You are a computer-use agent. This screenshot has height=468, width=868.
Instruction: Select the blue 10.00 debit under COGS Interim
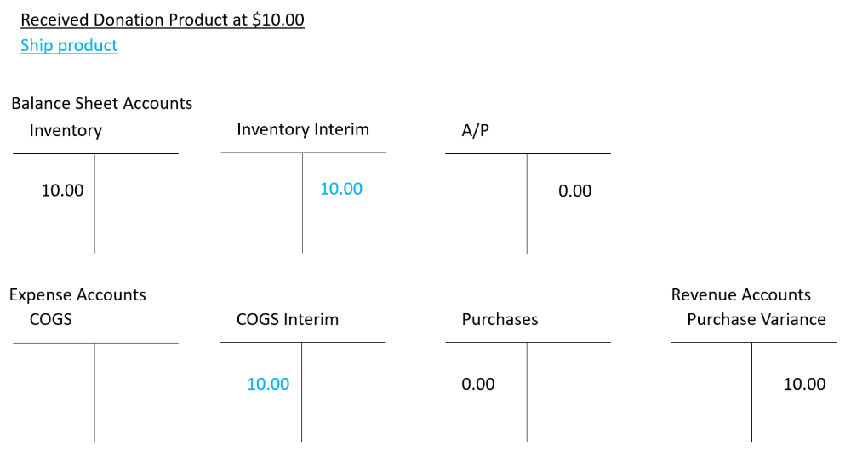click(x=268, y=385)
